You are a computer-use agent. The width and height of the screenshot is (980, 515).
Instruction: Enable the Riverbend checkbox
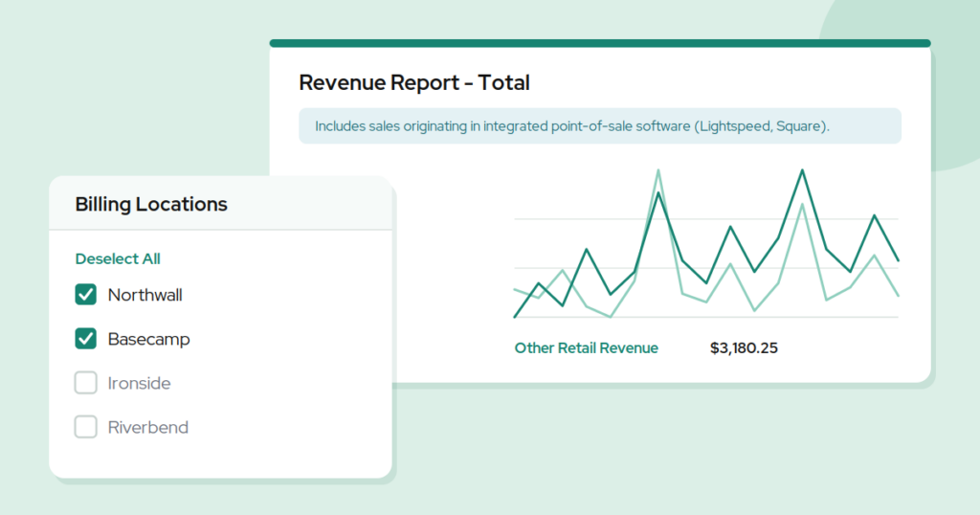pyautogui.click(x=85, y=427)
